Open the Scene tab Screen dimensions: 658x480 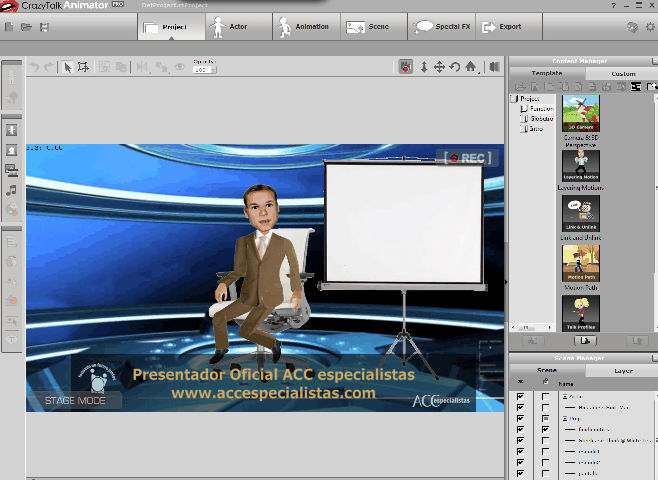[374, 27]
